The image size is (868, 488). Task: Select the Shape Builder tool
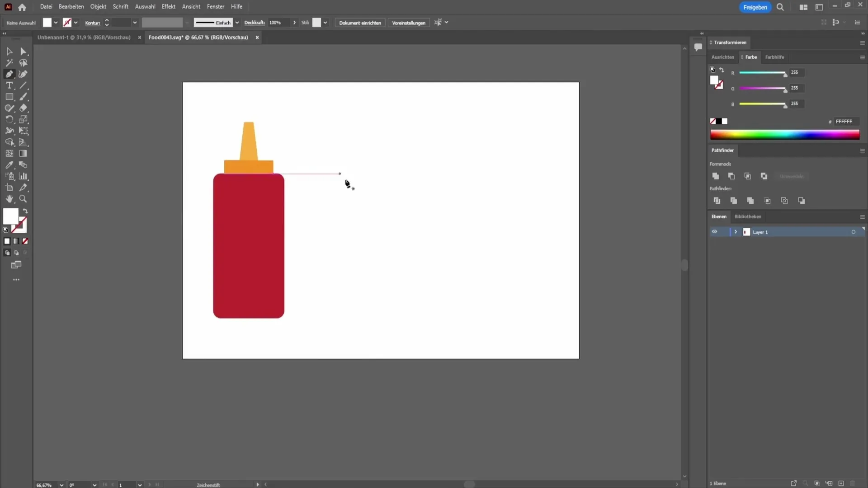[x=9, y=142]
